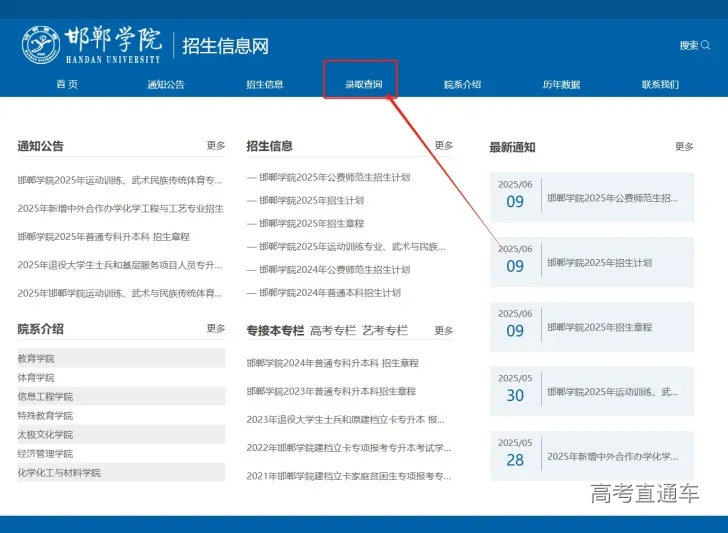This screenshot has width=728, height=533.
Task: Open the 录取查询 navigation menu item
Action: [x=364, y=84]
